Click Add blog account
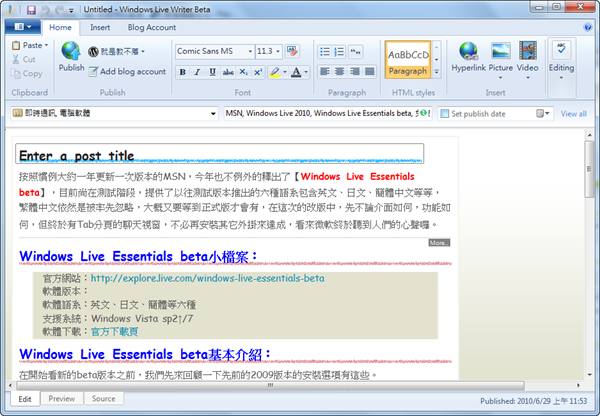This screenshot has width=600, height=416. click(127, 72)
